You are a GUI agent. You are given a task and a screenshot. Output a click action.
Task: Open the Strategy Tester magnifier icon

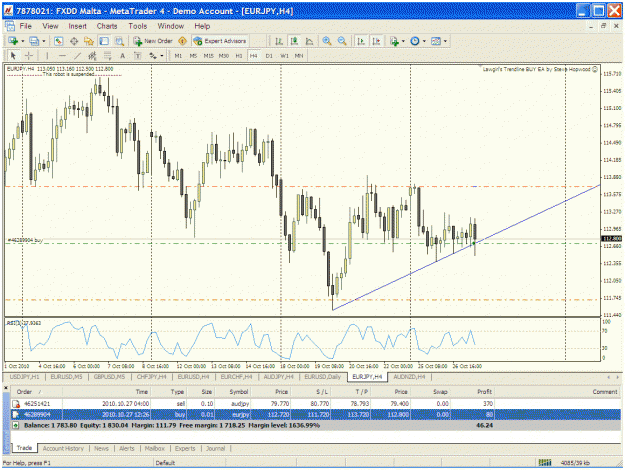pos(119,41)
